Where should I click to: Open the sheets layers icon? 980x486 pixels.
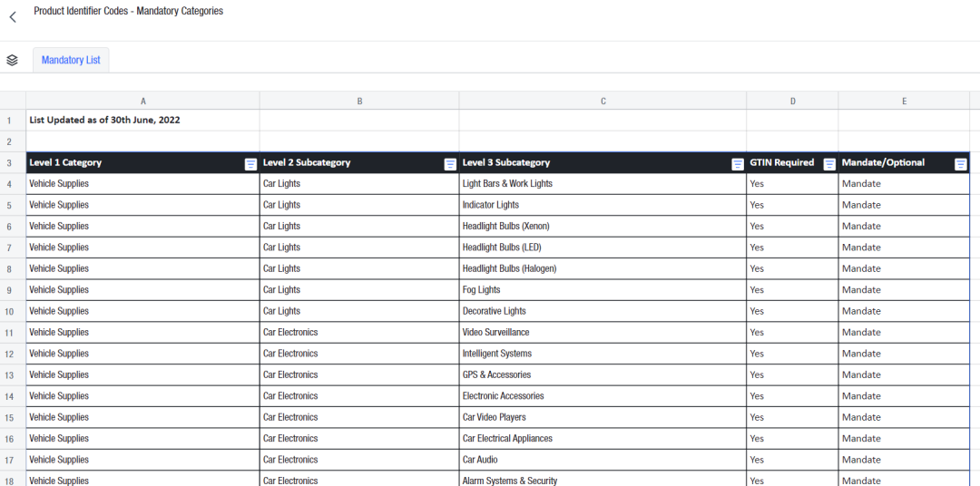(x=12, y=60)
